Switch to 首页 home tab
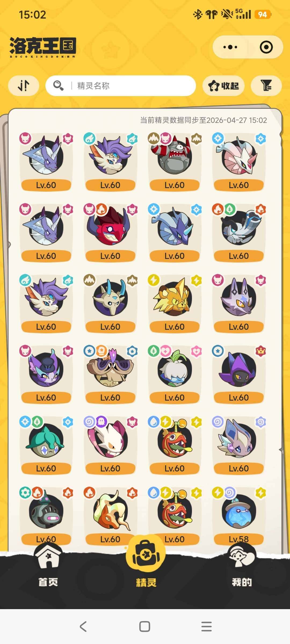Viewport: 290px width, 644px height. click(x=48, y=566)
